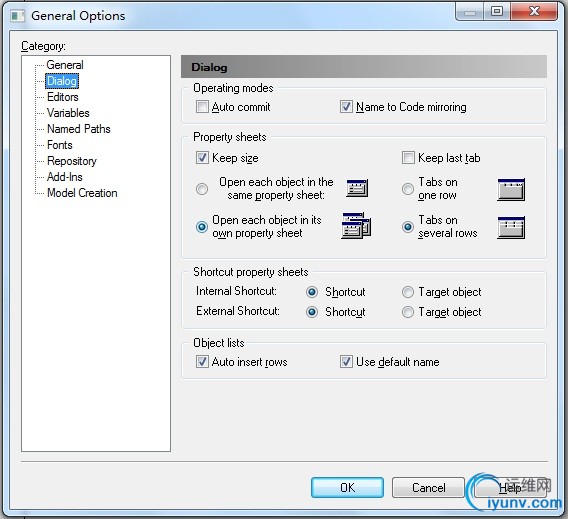This screenshot has height=519, width=568.
Task: Click the own property sheet stacked windows icon
Action: coord(356,226)
